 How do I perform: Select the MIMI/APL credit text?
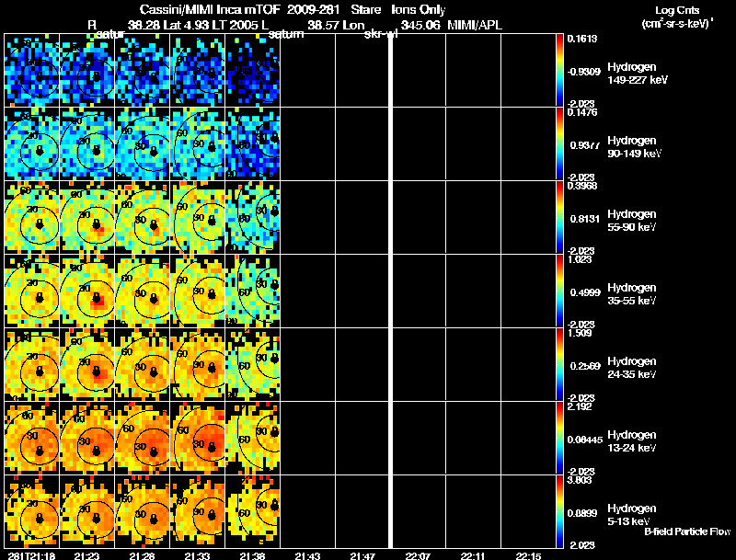pos(475,25)
